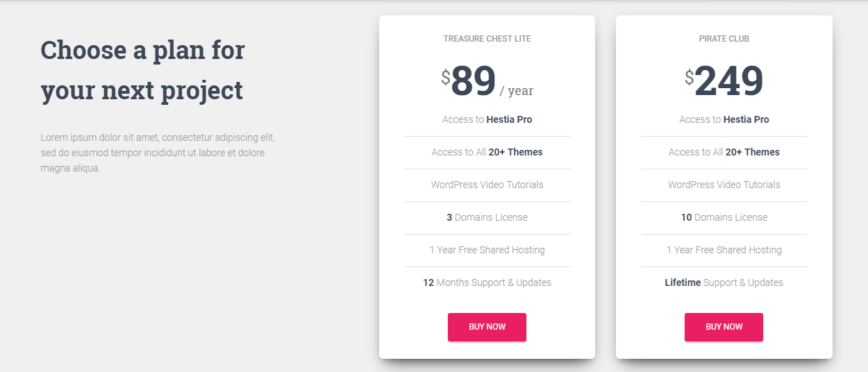868x372 pixels.
Task: Click the "3 Domains License" feature
Action: point(487,217)
